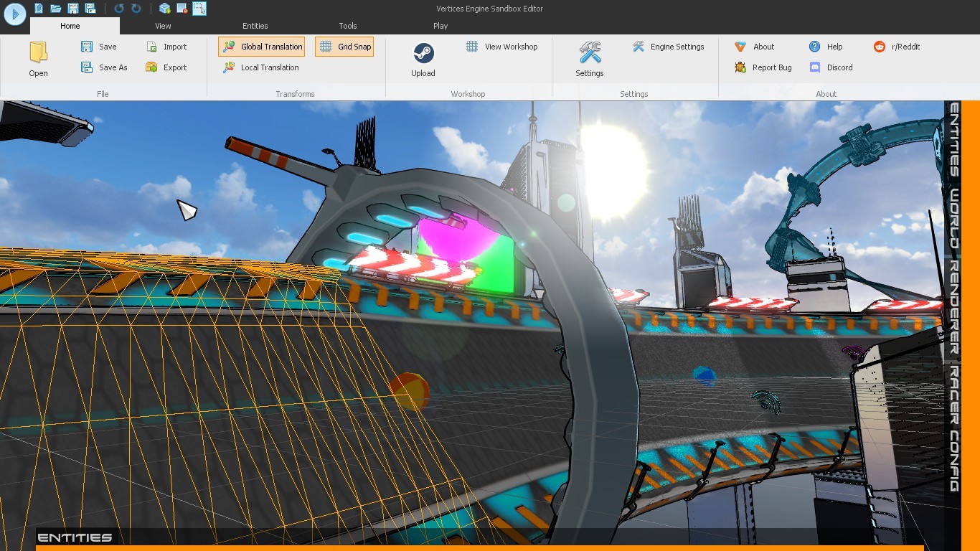The height and width of the screenshot is (551, 980).
Task: Click the Redo arrow icon
Action: coord(136,9)
